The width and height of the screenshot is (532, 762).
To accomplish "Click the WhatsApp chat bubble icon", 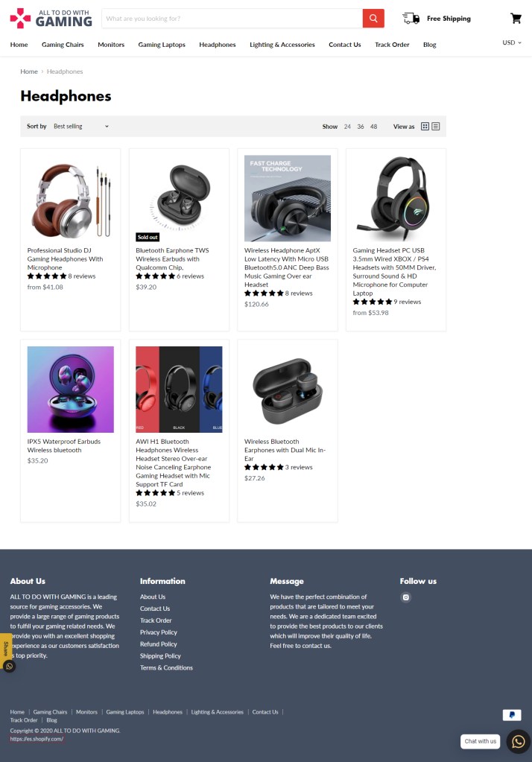I will point(519,742).
